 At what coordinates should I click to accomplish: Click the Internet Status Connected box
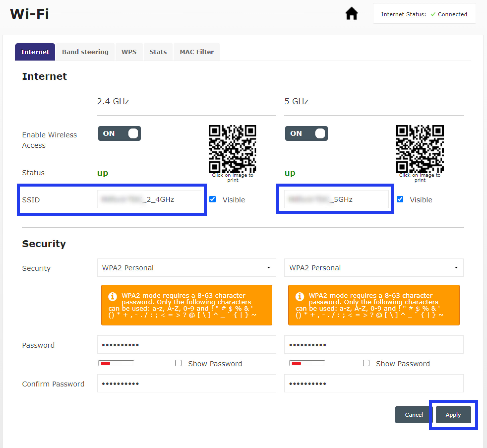coord(424,14)
